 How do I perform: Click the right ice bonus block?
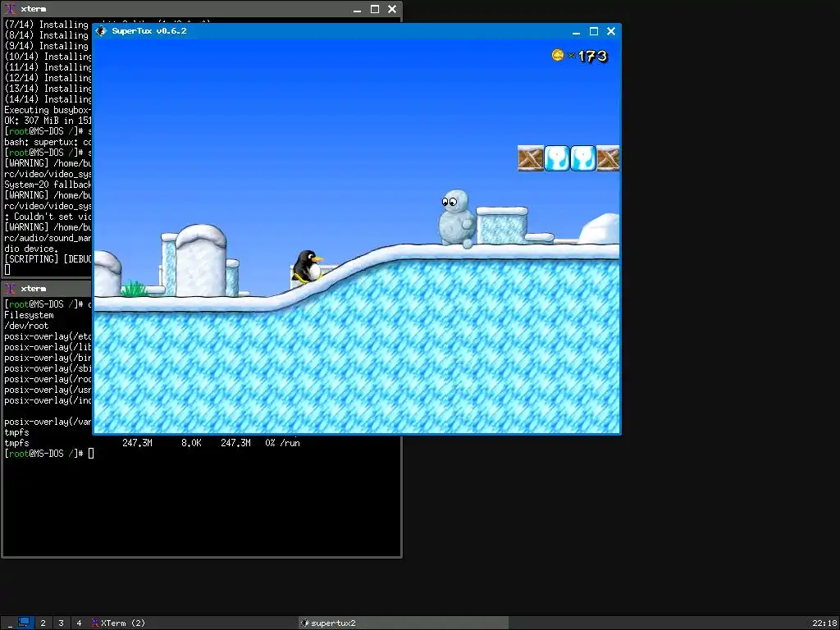[x=583, y=158]
